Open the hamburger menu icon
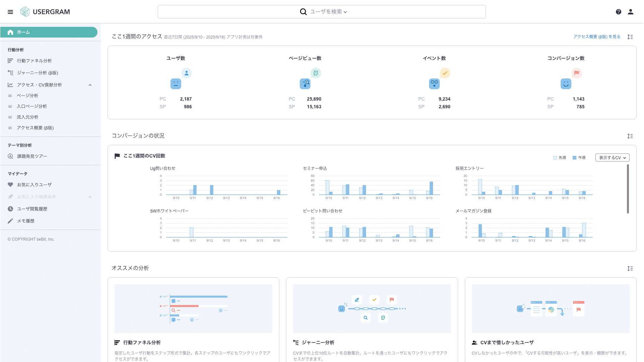The width and height of the screenshot is (644, 362). coord(10,12)
